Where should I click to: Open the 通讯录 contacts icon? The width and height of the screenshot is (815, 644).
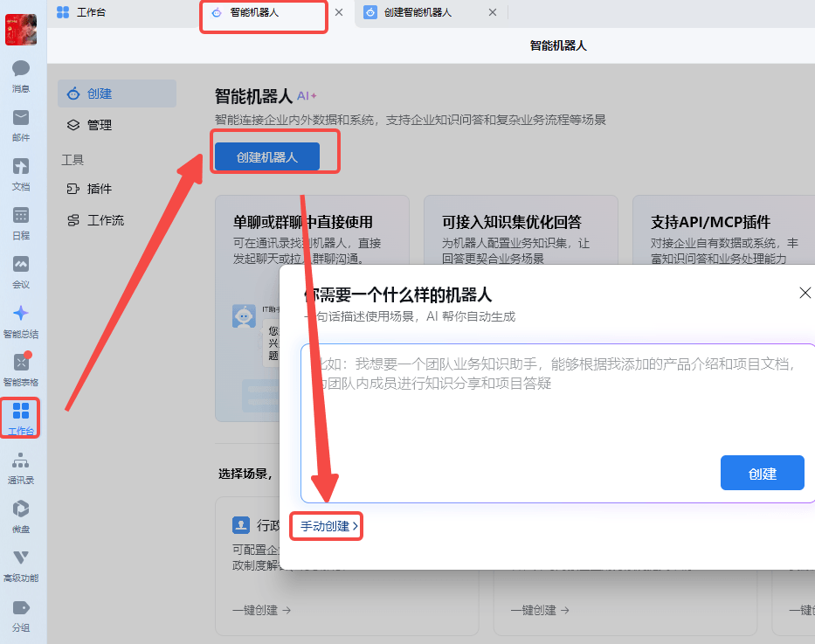[x=21, y=460]
